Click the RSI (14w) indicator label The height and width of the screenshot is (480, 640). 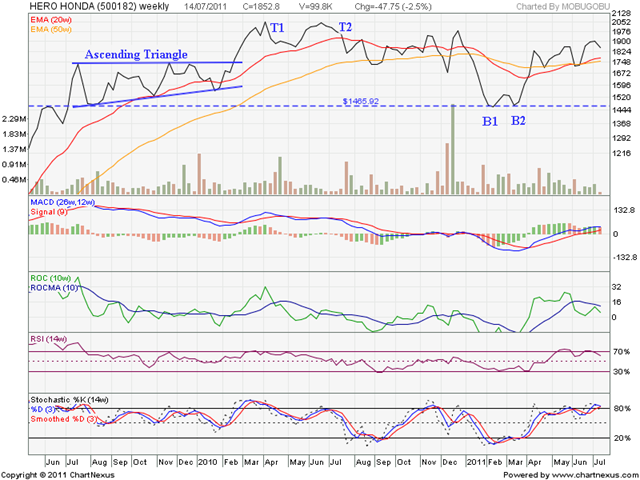(49, 339)
